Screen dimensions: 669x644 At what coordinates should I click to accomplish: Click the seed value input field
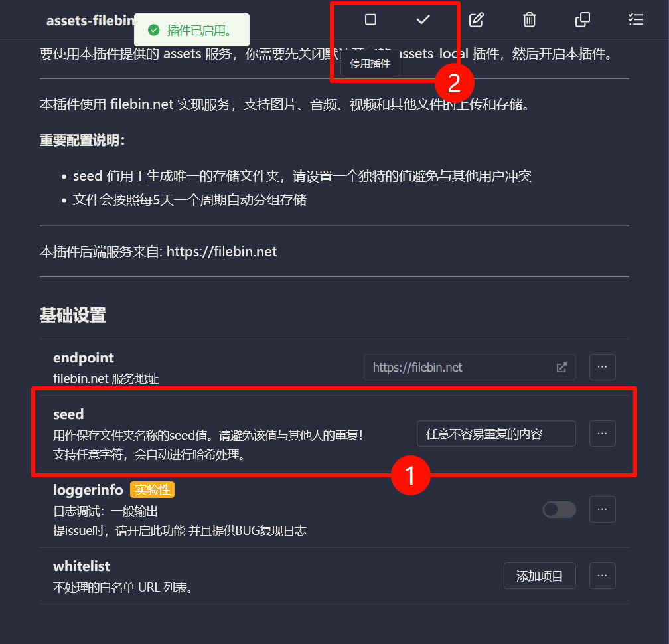coord(496,434)
